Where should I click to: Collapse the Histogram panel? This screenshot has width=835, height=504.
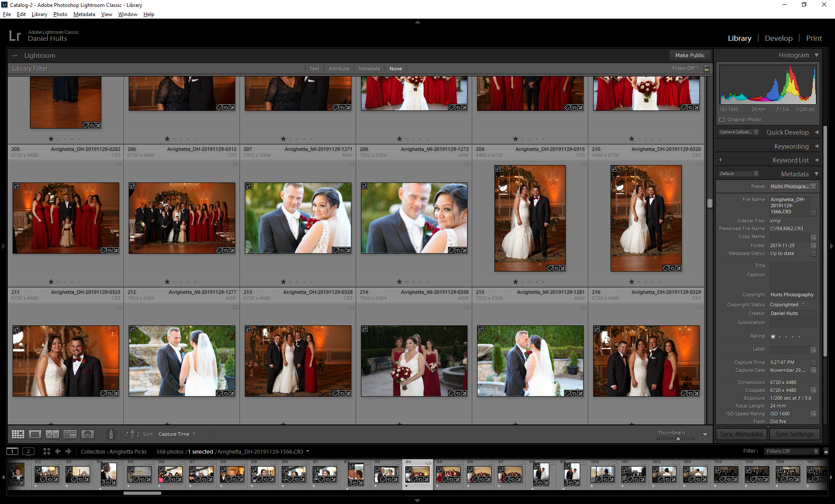coord(816,55)
